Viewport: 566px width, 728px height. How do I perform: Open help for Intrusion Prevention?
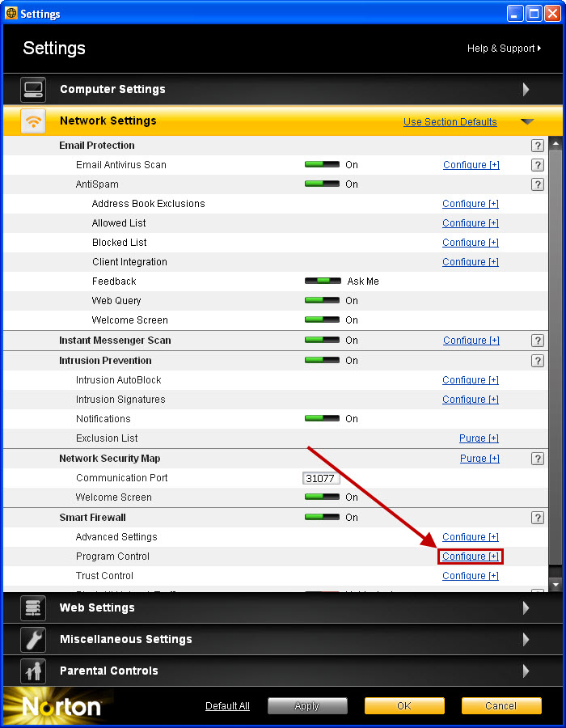click(537, 361)
